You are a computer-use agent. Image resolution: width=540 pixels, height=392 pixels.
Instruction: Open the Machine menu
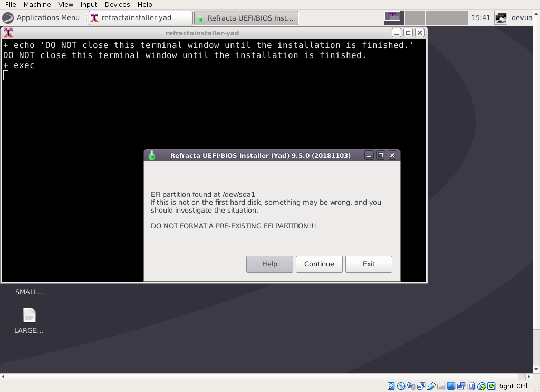tap(37, 4)
